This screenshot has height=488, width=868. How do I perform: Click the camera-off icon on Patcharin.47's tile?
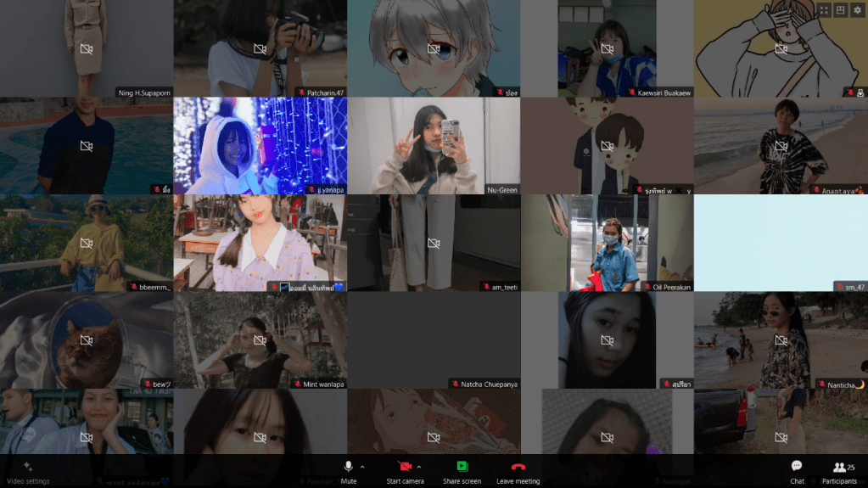tap(260, 49)
